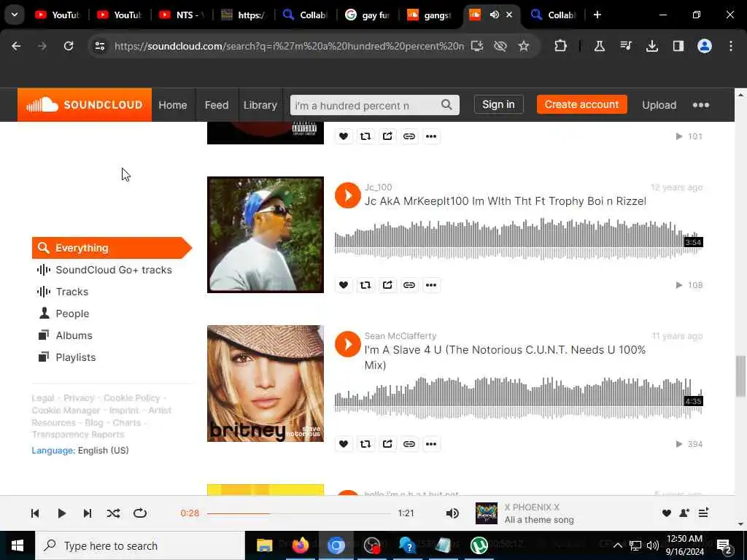747x560 pixels.
Task: Click the Sign in button
Action: [498, 104]
